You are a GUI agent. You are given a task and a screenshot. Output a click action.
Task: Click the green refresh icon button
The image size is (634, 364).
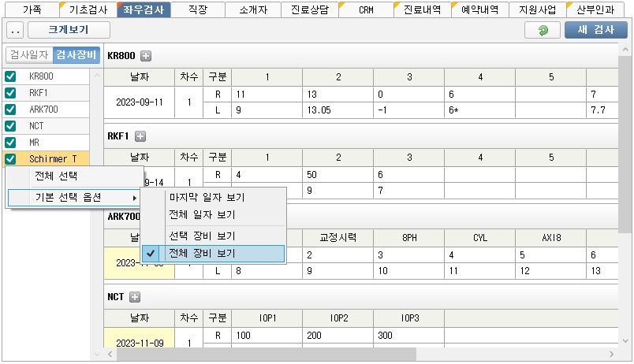[x=542, y=31]
